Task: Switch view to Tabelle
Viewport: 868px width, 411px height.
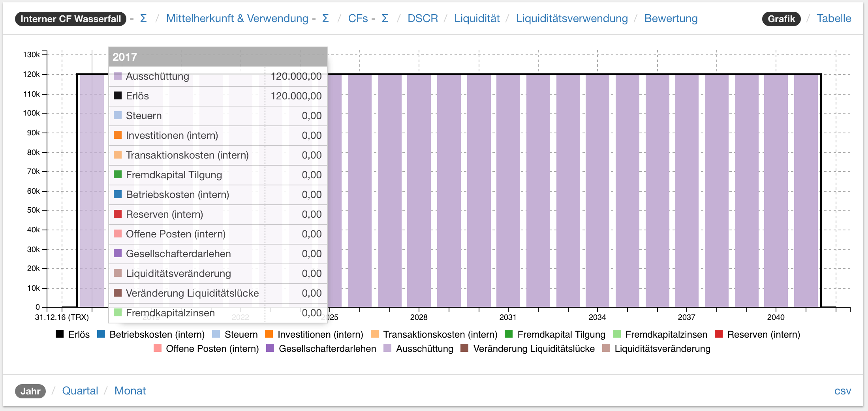Action: tap(834, 19)
